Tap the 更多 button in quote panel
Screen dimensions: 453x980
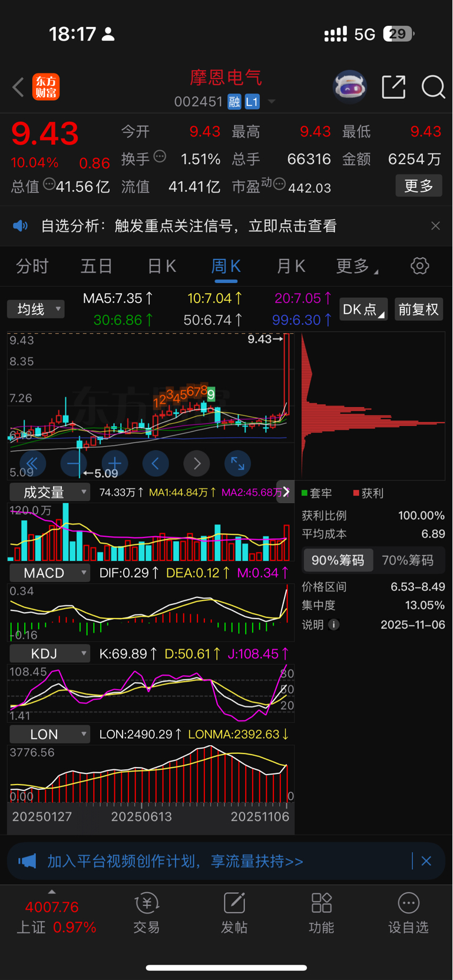coord(419,186)
